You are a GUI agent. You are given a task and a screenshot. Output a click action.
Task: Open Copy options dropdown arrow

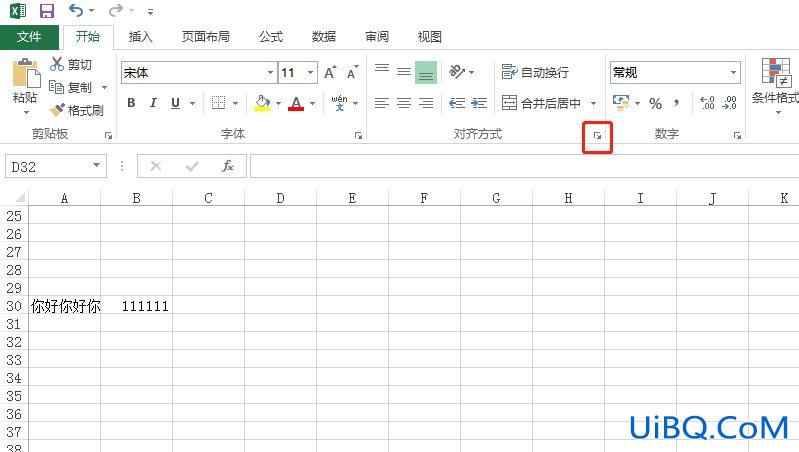click(104, 88)
